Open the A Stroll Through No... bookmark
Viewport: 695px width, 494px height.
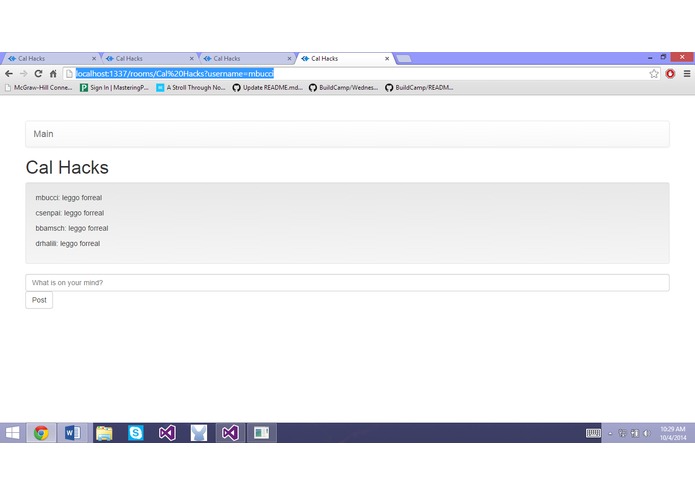[x=191, y=88]
